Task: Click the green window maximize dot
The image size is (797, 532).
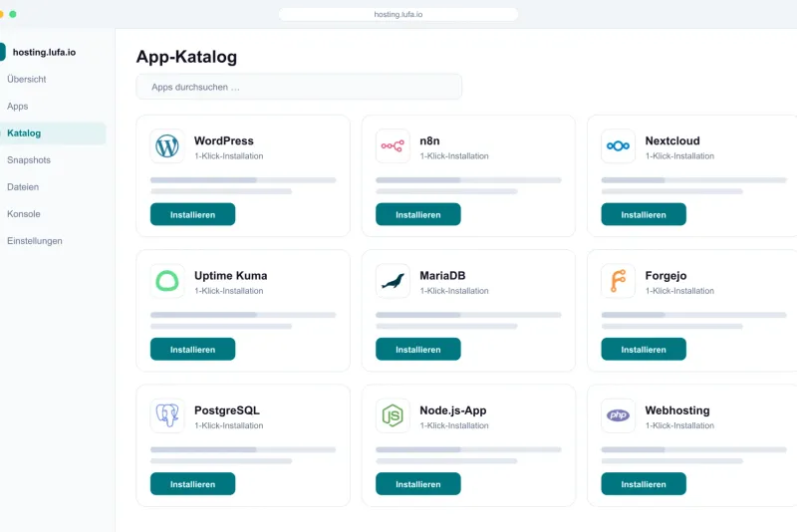Action: tap(13, 14)
